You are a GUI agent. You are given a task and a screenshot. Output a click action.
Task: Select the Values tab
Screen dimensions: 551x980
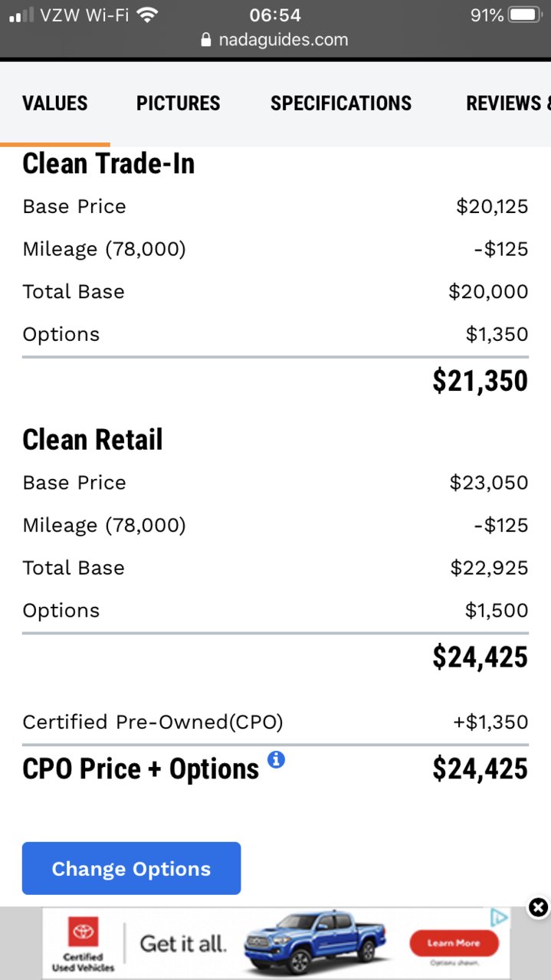55,103
